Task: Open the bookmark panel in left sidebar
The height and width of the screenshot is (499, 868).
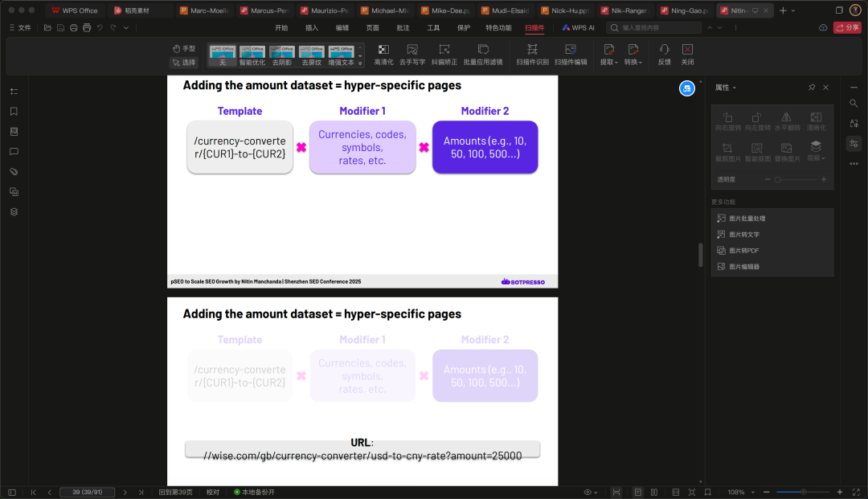Action: pyautogui.click(x=14, y=111)
